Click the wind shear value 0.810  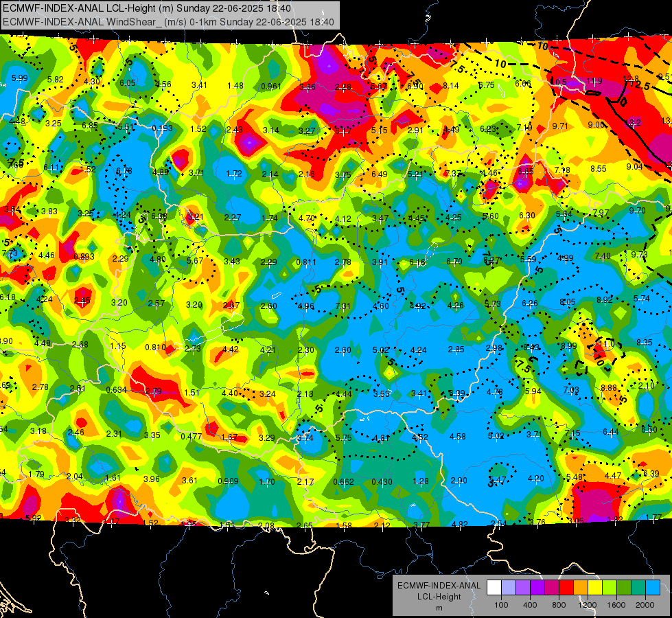pyautogui.click(x=155, y=347)
